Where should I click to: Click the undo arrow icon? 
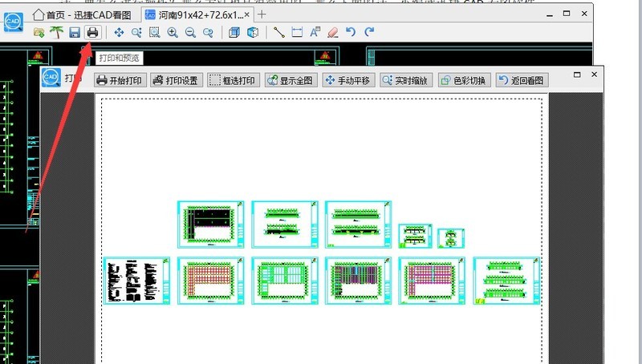tap(351, 32)
